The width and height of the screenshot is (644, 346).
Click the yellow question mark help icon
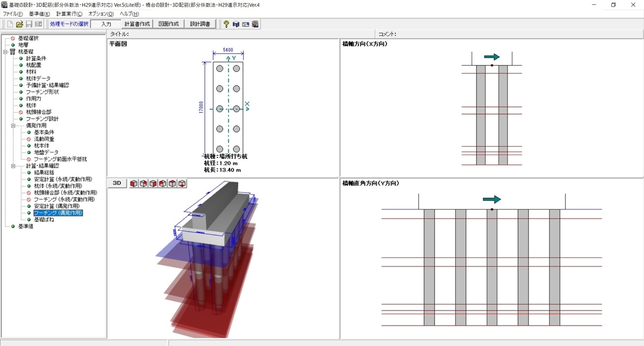pos(226,24)
